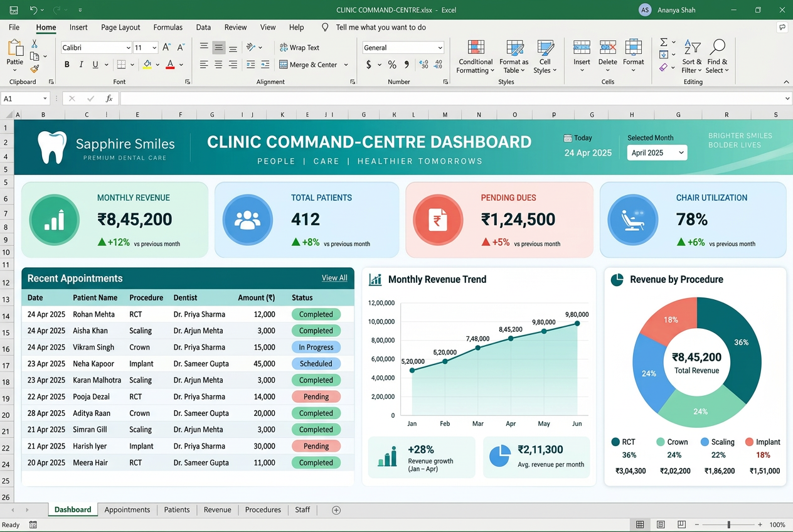The image size is (793, 532).
Task: Add a new sheet with plus icon
Action: (x=336, y=510)
